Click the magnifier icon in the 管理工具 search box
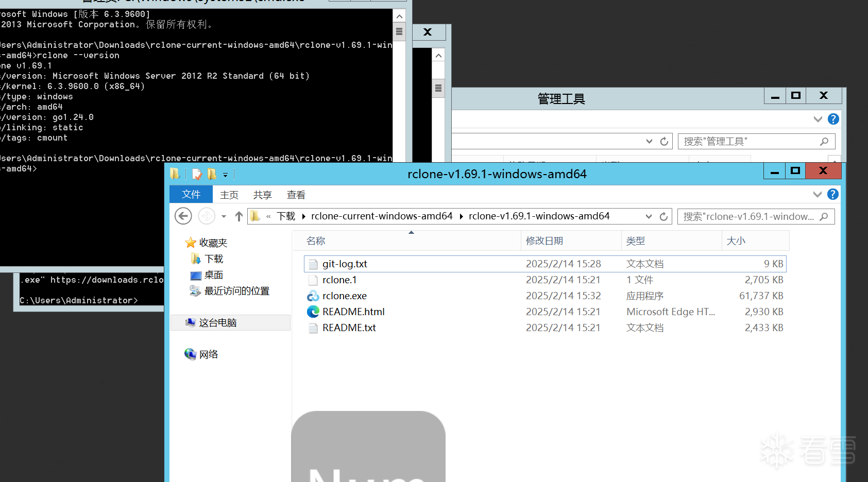This screenshot has width=868, height=482. tap(824, 141)
